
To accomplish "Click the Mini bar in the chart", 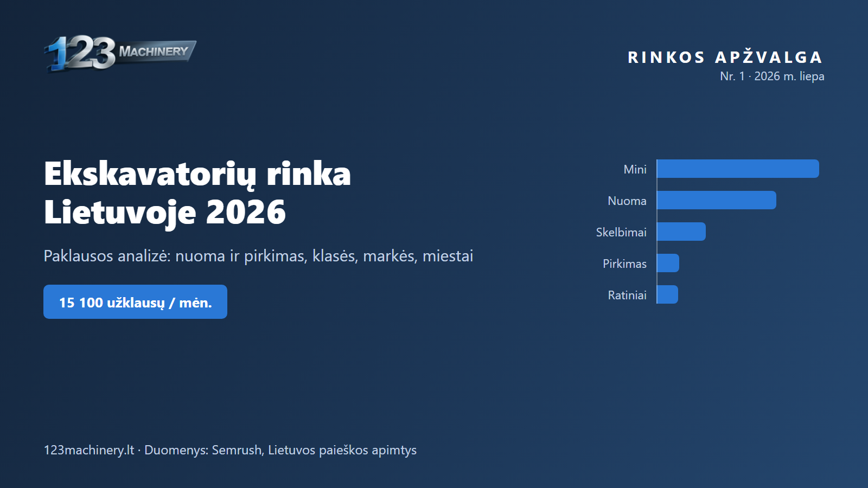I will [738, 169].
